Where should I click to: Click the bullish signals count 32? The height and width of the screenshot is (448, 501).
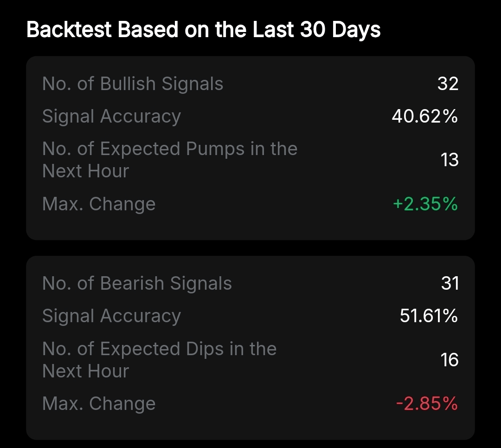click(x=448, y=84)
